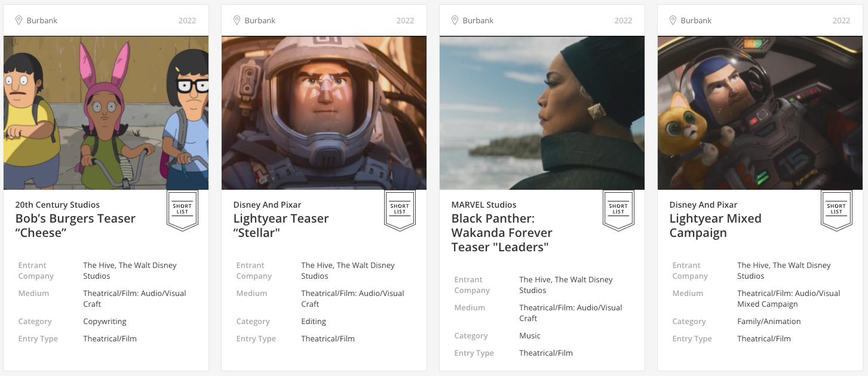
Task: Click Theatrical/Film entry type on Lightyear Mixed Campaign card
Action: pos(764,339)
